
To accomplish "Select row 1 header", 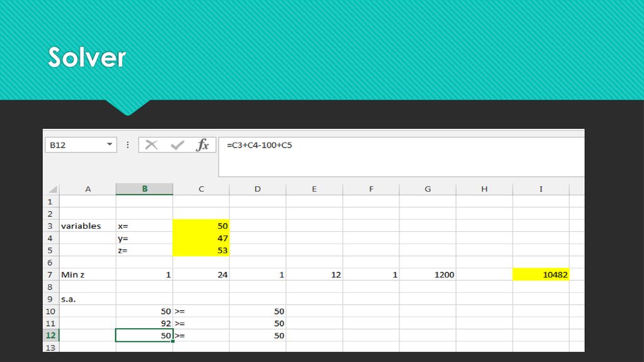I will click(50, 202).
